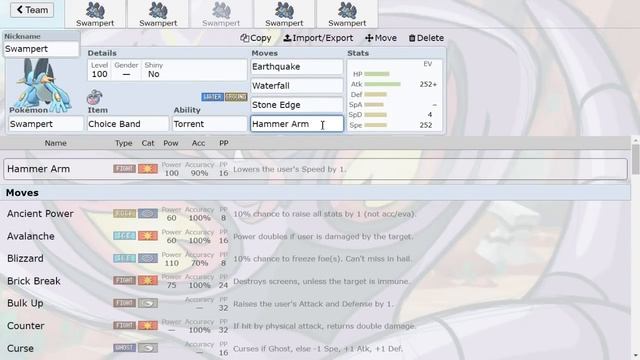The height and width of the screenshot is (360, 640).
Task: Click the SpD EV value 4
Action: pyautogui.click(x=430, y=115)
